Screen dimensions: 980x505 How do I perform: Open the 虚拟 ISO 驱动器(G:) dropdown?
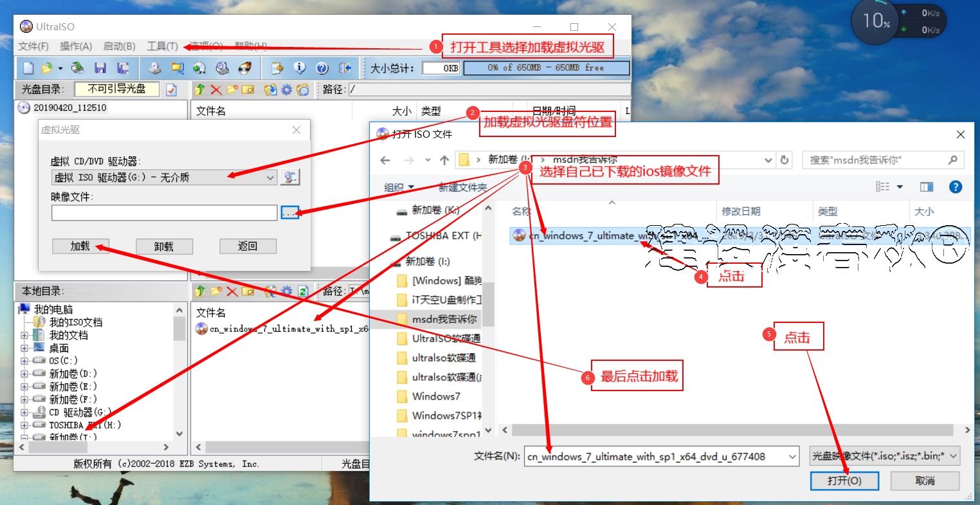pos(165,178)
